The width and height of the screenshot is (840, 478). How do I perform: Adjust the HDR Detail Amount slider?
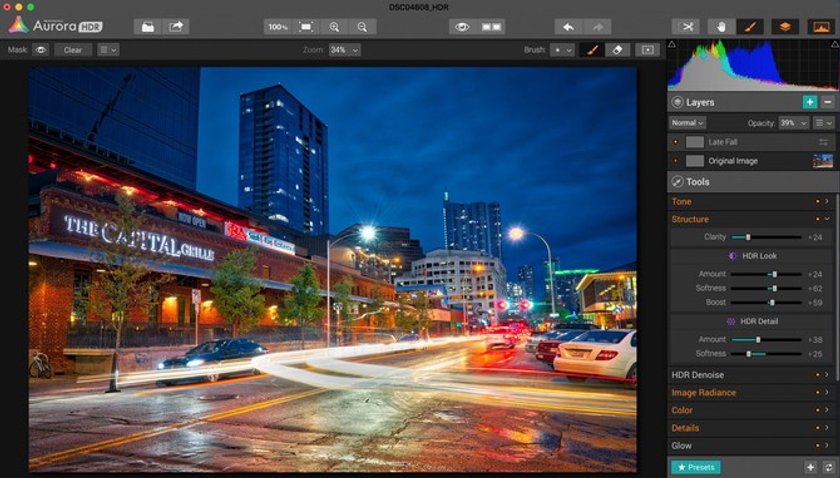click(766, 340)
